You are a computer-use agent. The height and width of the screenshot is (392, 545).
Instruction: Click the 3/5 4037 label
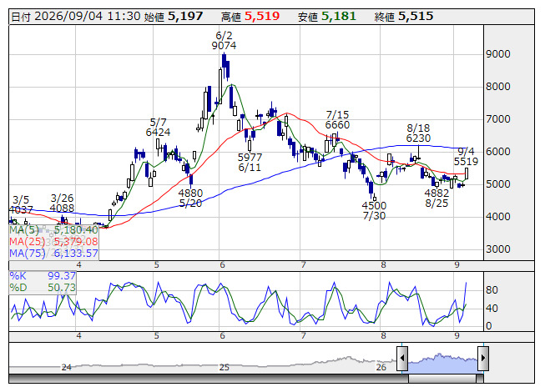21,205
